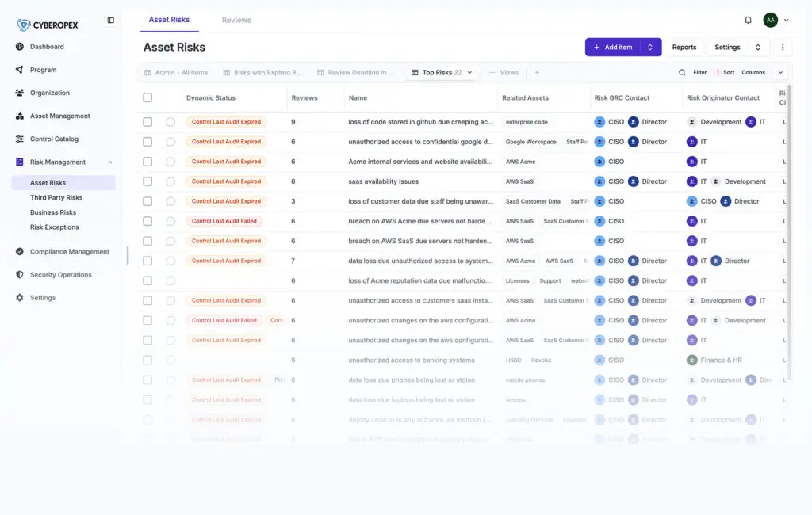Click the Control Catalog sliders icon
This screenshot has height=515, width=812.
point(20,139)
